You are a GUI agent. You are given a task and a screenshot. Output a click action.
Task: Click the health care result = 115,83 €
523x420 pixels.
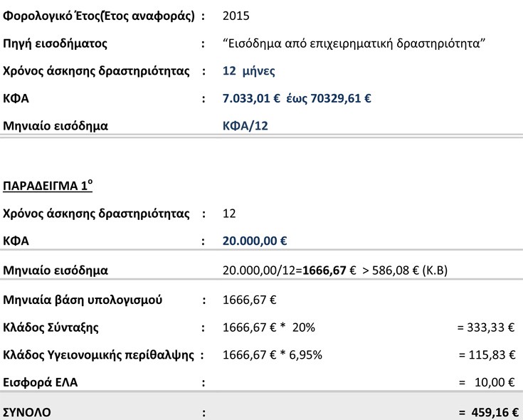coord(487,355)
